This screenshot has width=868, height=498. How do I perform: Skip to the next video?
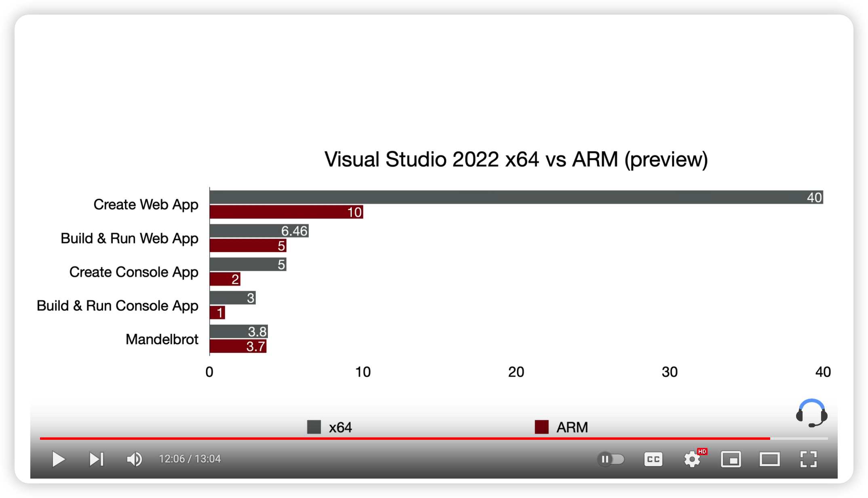click(96, 459)
